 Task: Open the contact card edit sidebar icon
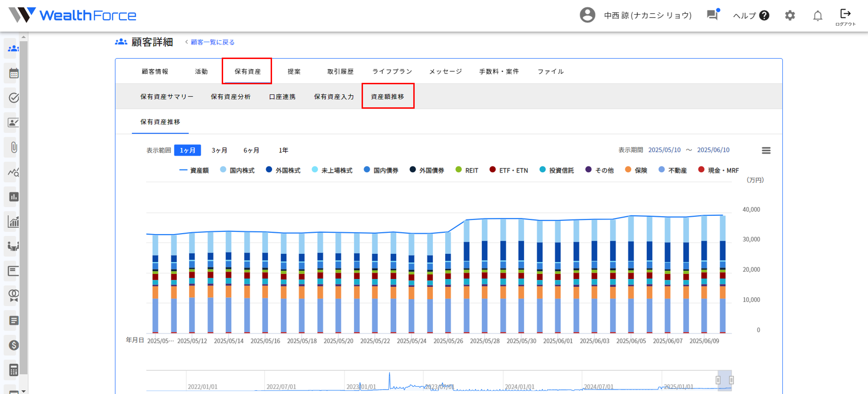(13, 122)
